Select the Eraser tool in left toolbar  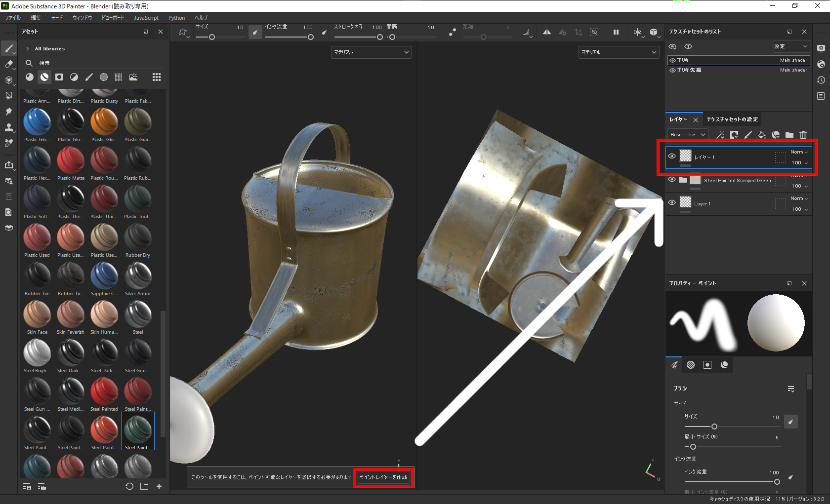point(9,64)
